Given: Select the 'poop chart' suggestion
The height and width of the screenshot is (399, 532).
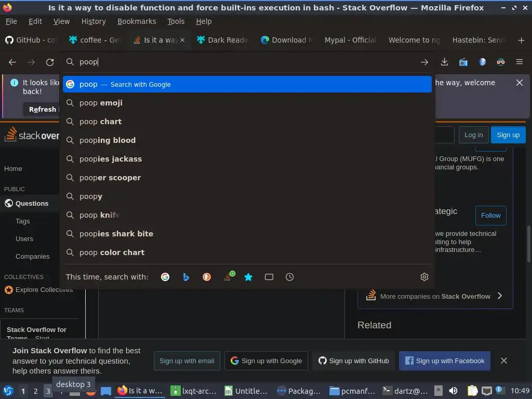Looking at the screenshot, I should pyautogui.click(x=247, y=122).
